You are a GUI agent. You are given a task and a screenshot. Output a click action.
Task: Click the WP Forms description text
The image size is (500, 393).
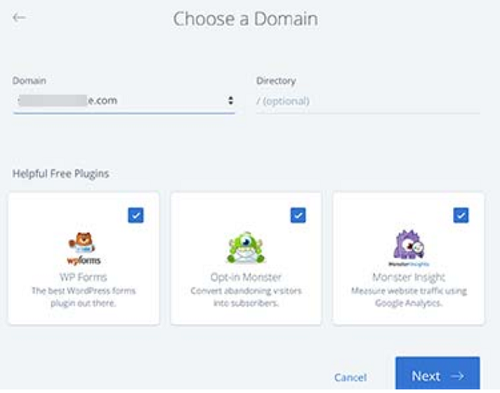83,297
